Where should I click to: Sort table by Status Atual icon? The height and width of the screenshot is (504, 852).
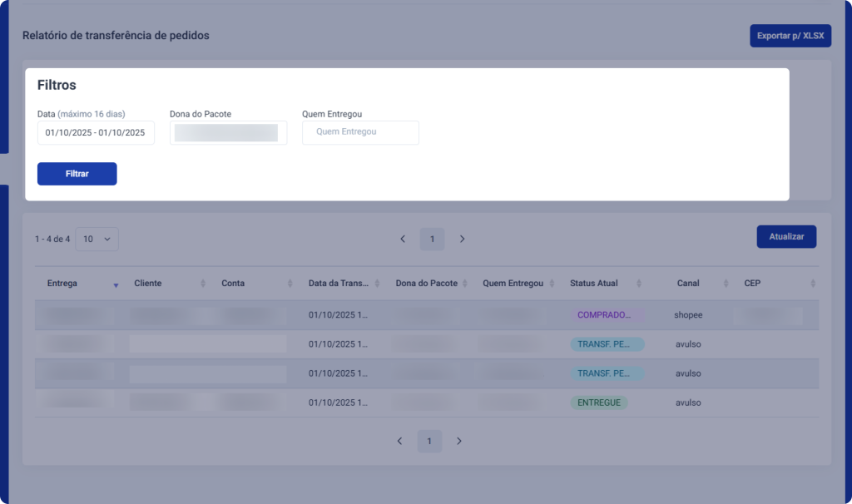pos(638,284)
